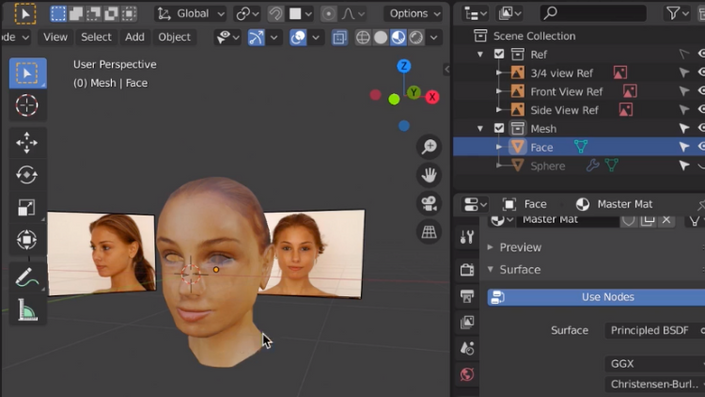Open the Options popover
Image resolution: width=705 pixels, height=397 pixels.
coord(414,13)
